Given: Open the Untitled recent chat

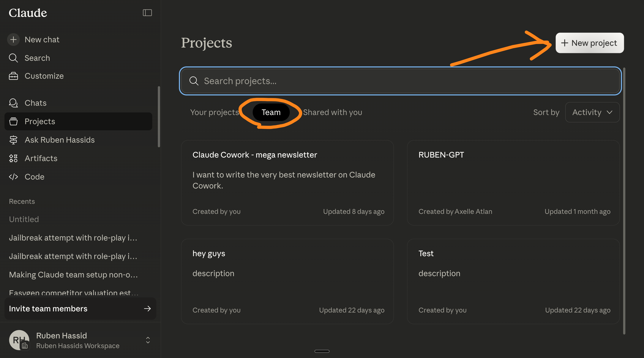Looking at the screenshot, I should tap(24, 219).
